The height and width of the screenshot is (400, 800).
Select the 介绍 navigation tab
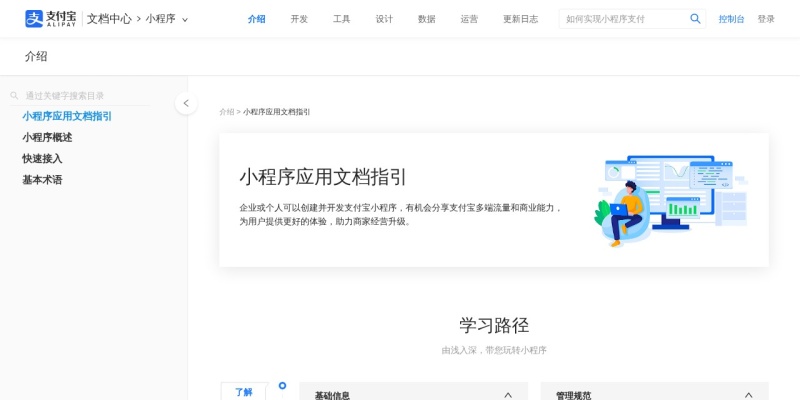point(257,19)
